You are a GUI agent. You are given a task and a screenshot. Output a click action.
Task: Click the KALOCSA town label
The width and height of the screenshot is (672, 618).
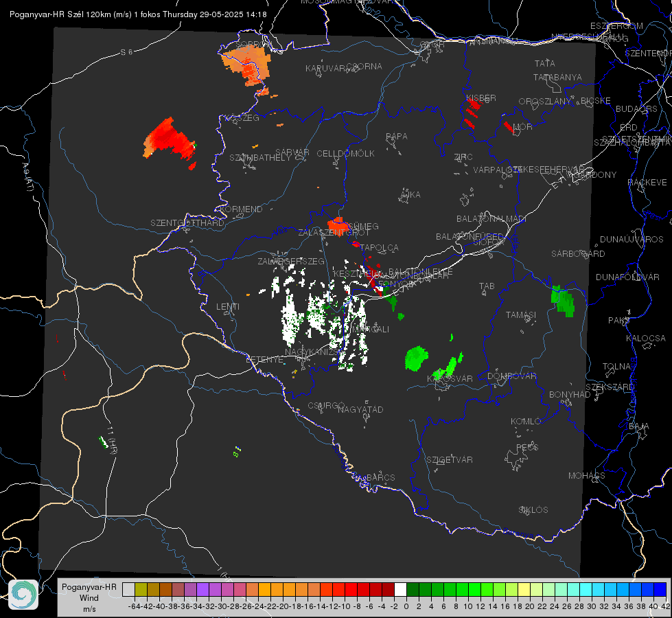(646, 339)
